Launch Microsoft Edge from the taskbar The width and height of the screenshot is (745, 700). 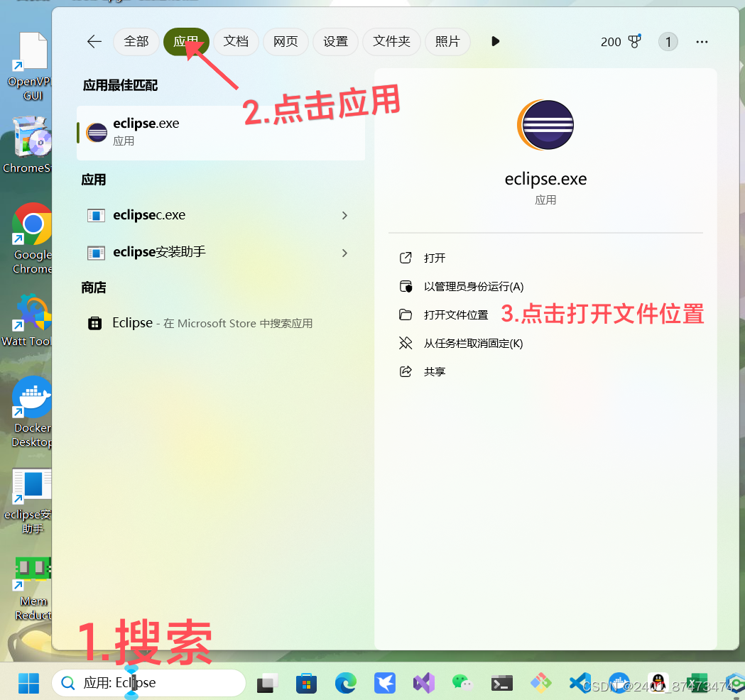[x=346, y=684]
